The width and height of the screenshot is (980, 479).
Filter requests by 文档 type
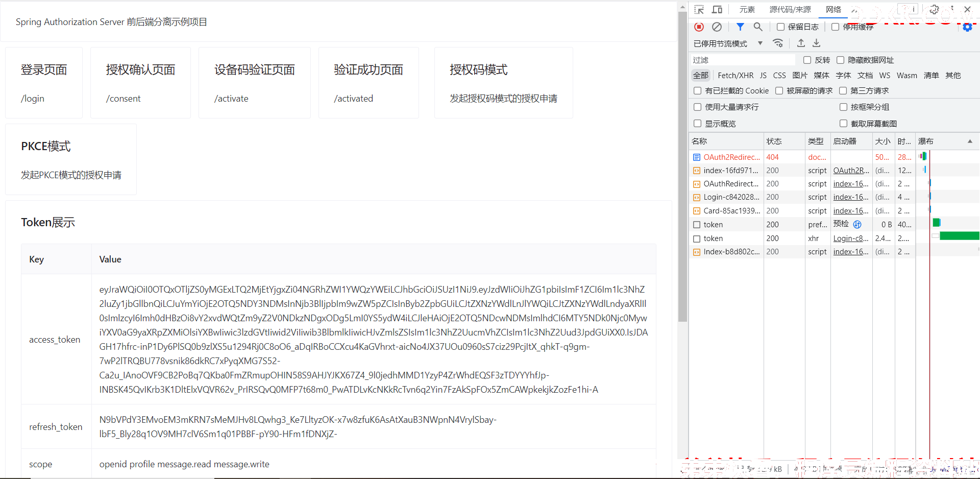pos(865,76)
